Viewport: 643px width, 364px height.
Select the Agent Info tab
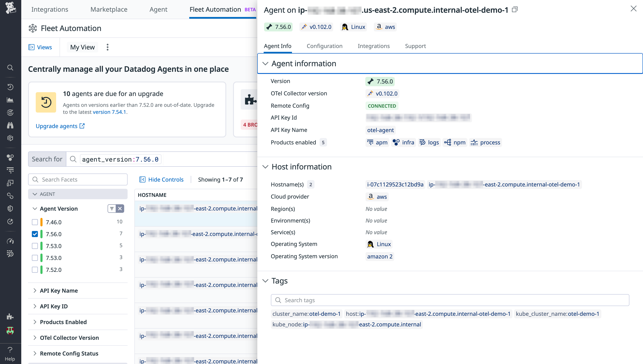pyautogui.click(x=277, y=46)
